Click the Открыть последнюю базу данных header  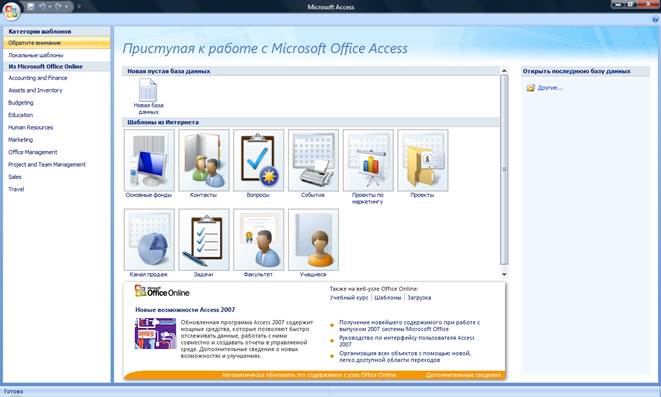tap(577, 71)
